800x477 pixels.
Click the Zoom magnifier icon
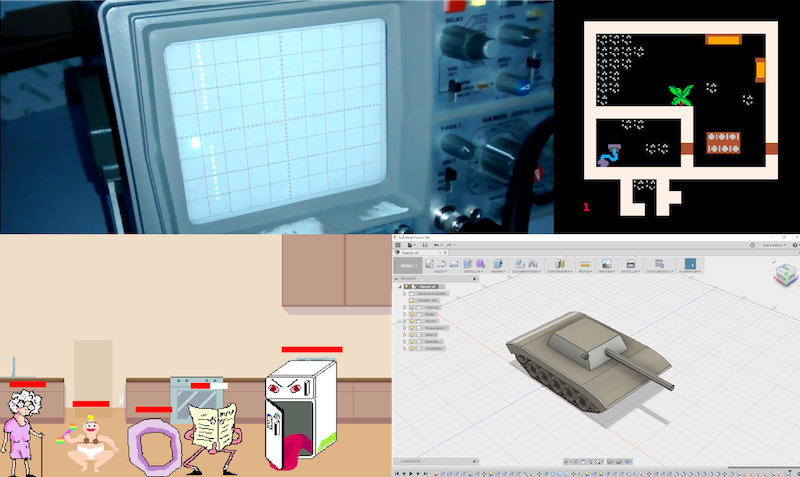coord(590,461)
